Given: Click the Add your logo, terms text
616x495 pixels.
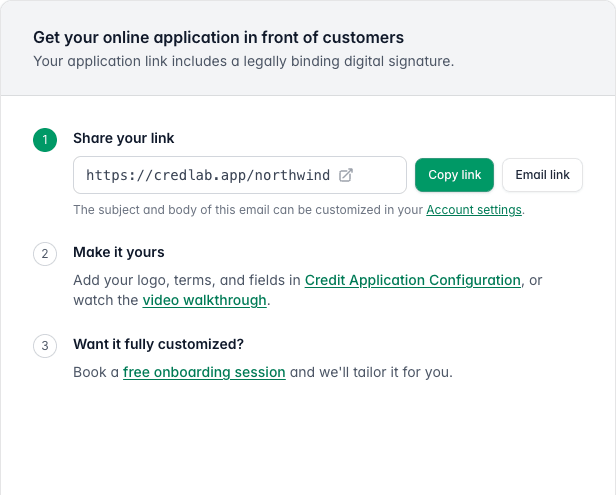Looking at the screenshot, I should click(x=187, y=280).
